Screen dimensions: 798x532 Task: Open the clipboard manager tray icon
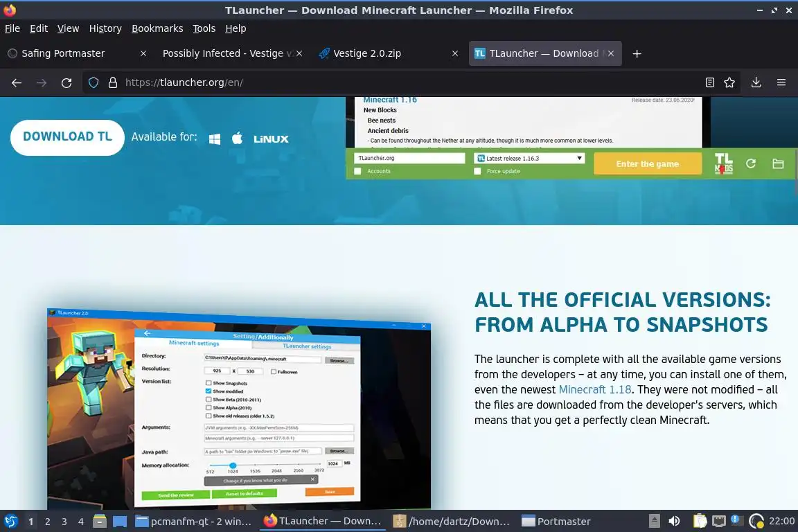[700, 522]
